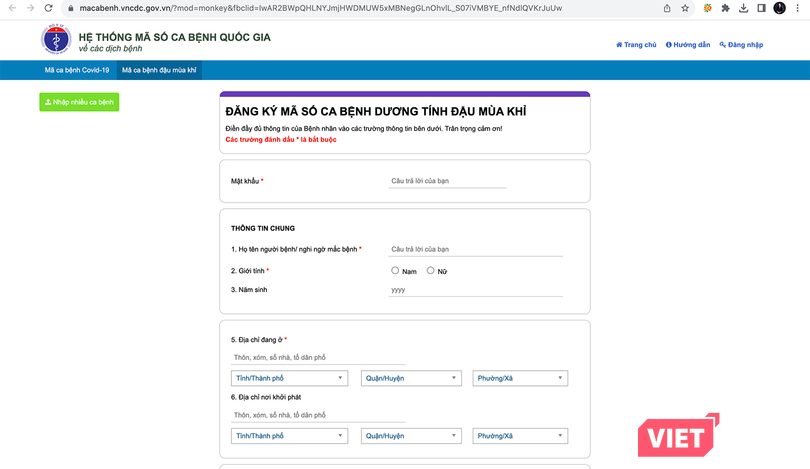The image size is (810, 469).
Task: Click the onset address street input
Action: pyautogui.click(x=318, y=415)
